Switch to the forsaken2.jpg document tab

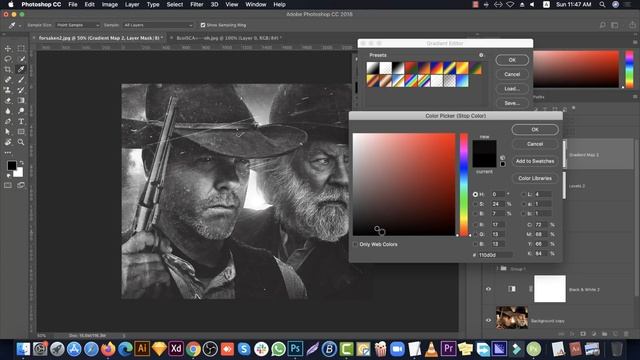99,38
